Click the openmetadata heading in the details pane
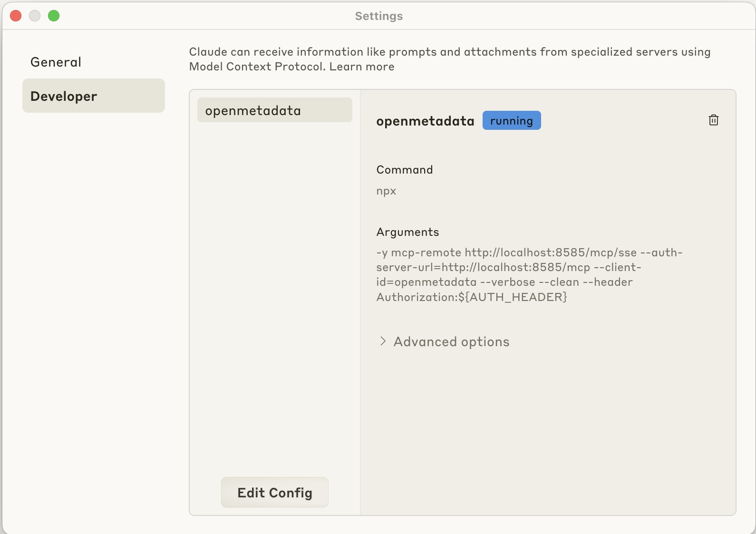The width and height of the screenshot is (756, 534). pos(425,121)
